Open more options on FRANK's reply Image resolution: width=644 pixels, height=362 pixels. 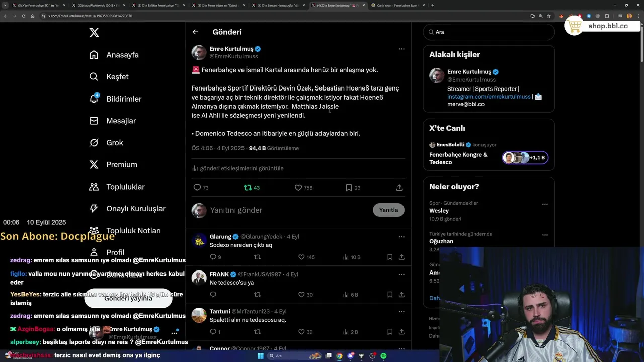tap(401, 274)
